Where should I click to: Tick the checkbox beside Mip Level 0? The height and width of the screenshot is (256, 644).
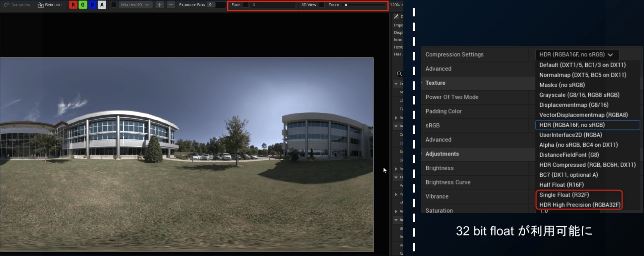114,5
